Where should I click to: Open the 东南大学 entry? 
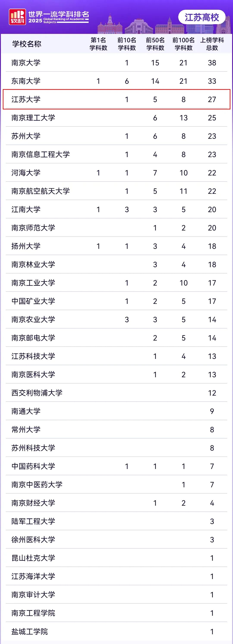[x=26, y=81]
